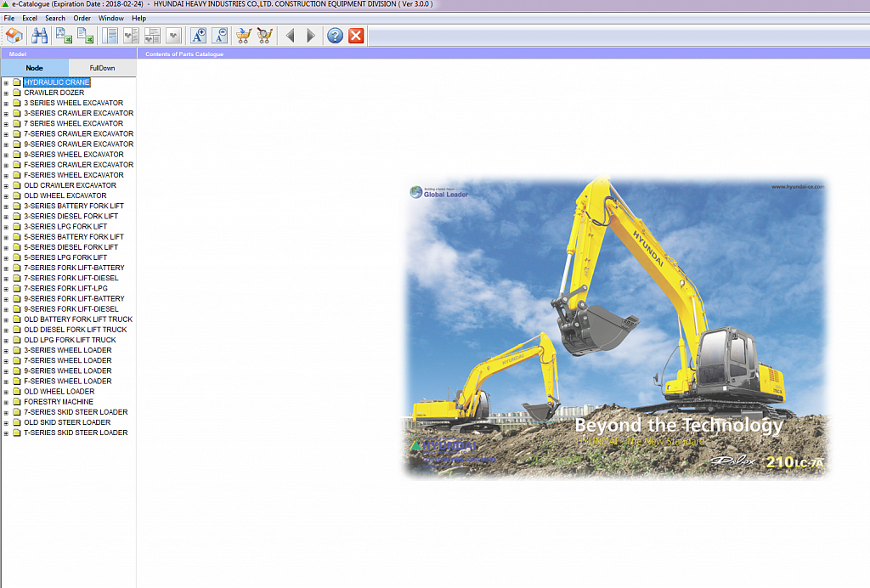Click the folder icon beside 7-SERIES FORK LIFT-LPG
Viewport: 870px width, 588px height.
coord(17,288)
